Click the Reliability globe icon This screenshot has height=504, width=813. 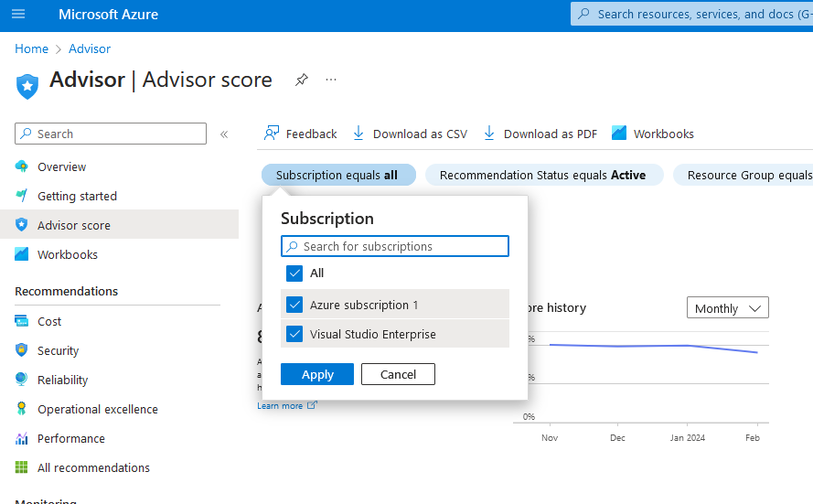[x=21, y=379]
